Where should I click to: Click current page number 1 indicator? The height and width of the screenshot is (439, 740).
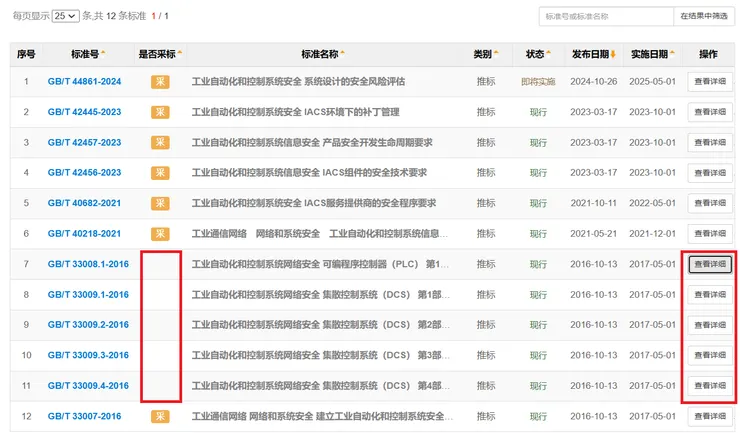[154, 16]
